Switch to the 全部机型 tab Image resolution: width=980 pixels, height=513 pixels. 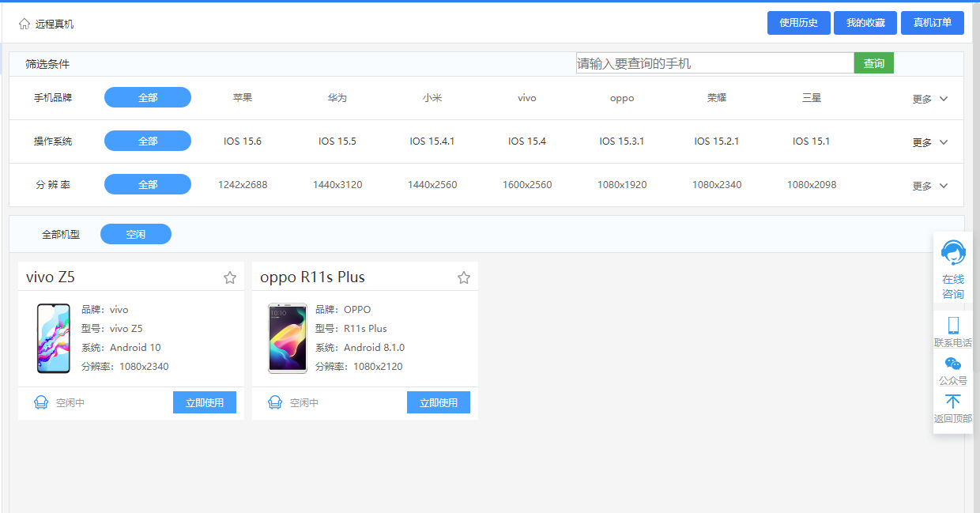click(x=61, y=235)
